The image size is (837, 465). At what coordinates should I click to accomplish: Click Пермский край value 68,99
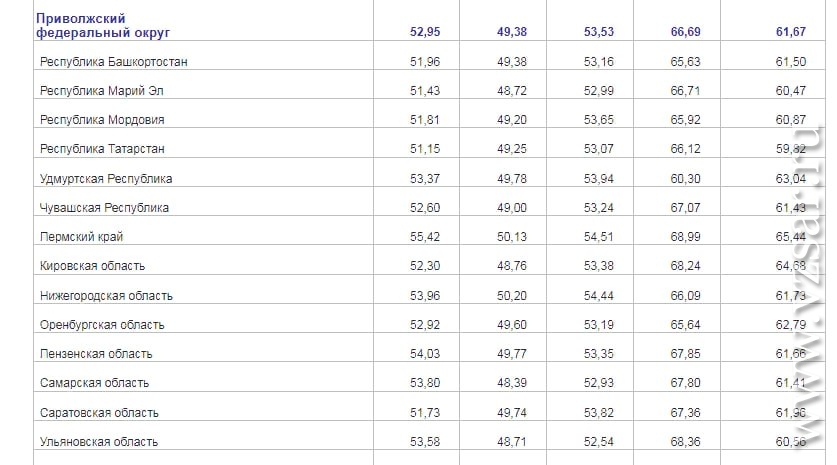(685, 237)
